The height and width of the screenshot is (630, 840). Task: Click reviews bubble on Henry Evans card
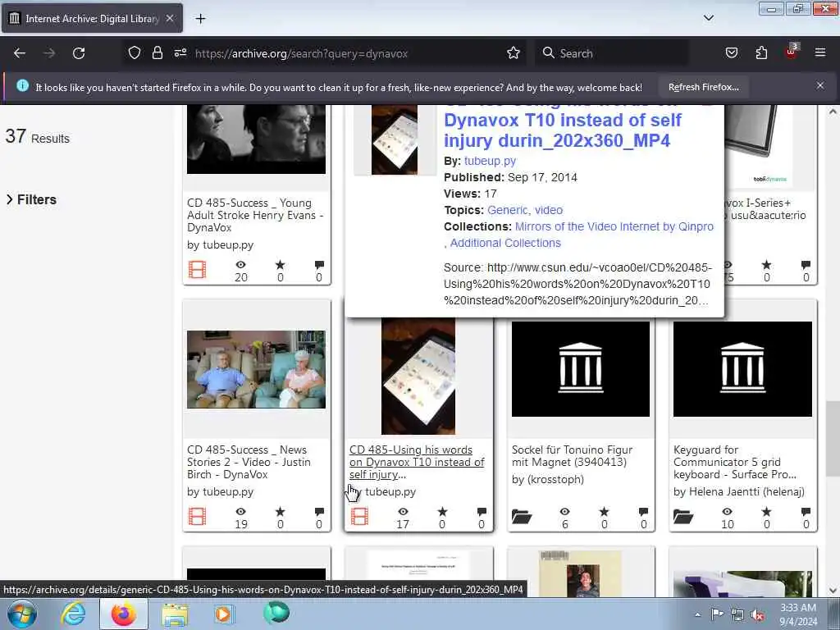pos(319,265)
